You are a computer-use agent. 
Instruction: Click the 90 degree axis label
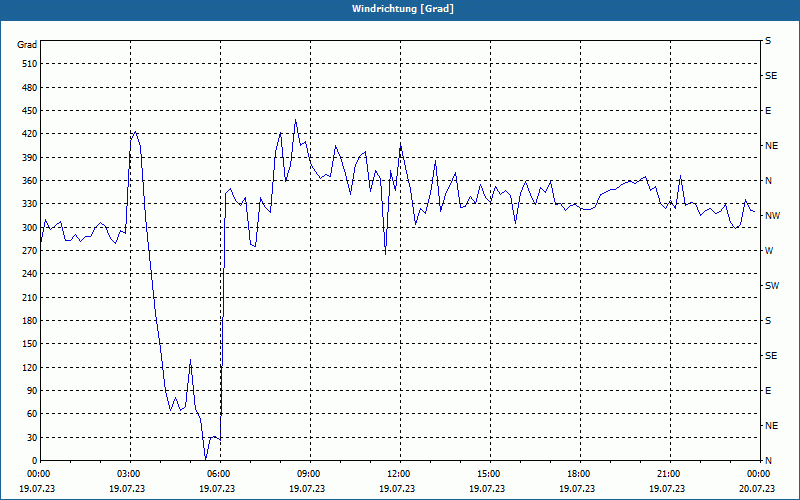[x=32, y=391]
